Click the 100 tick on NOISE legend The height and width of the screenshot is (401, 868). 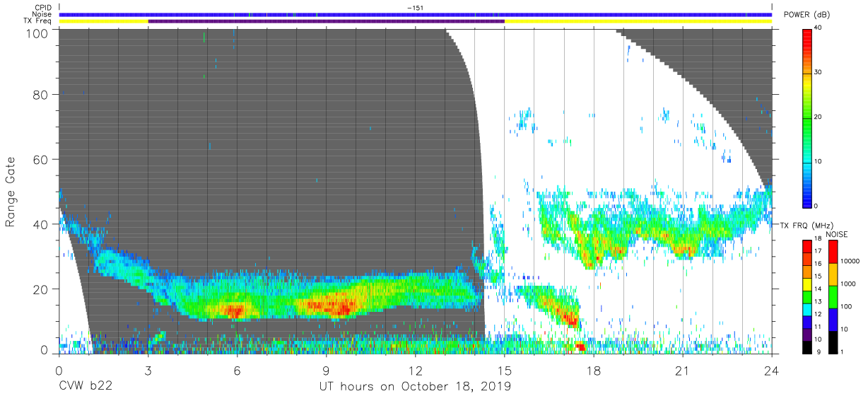pyautogui.click(x=846, y=306)
